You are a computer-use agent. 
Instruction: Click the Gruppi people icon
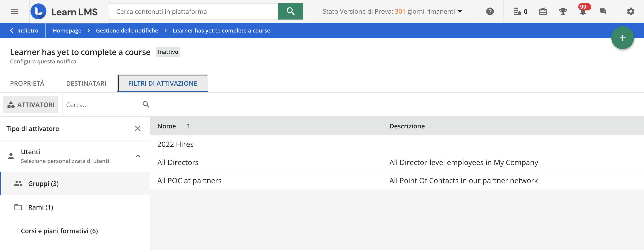point(18,183)
